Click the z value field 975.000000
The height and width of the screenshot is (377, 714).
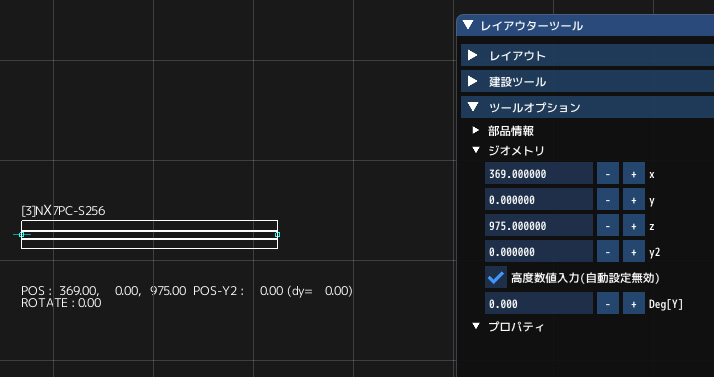coord(539,225)
